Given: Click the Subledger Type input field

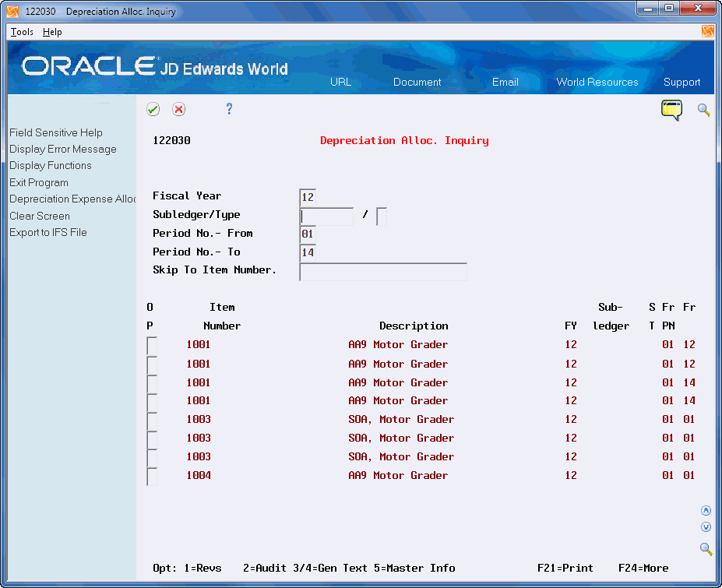Looking at the screenshot, I should coord(382,216).
